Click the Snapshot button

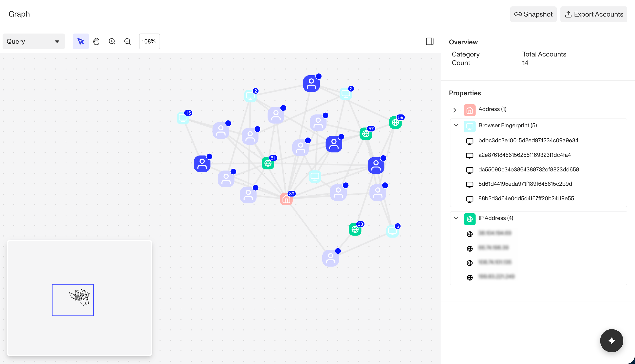point(533,14)
